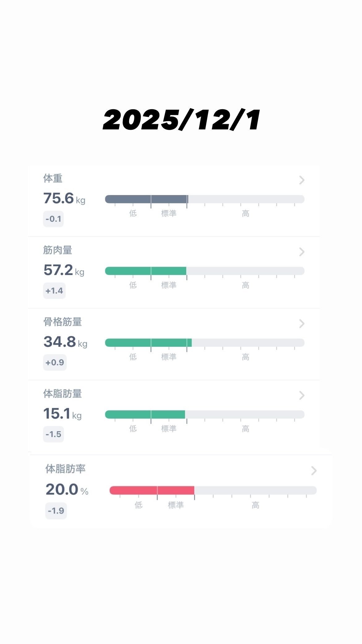Click the 20.0 % body fat value
The width and height of the screenshot is (362, 644).
tap(67, 490)
